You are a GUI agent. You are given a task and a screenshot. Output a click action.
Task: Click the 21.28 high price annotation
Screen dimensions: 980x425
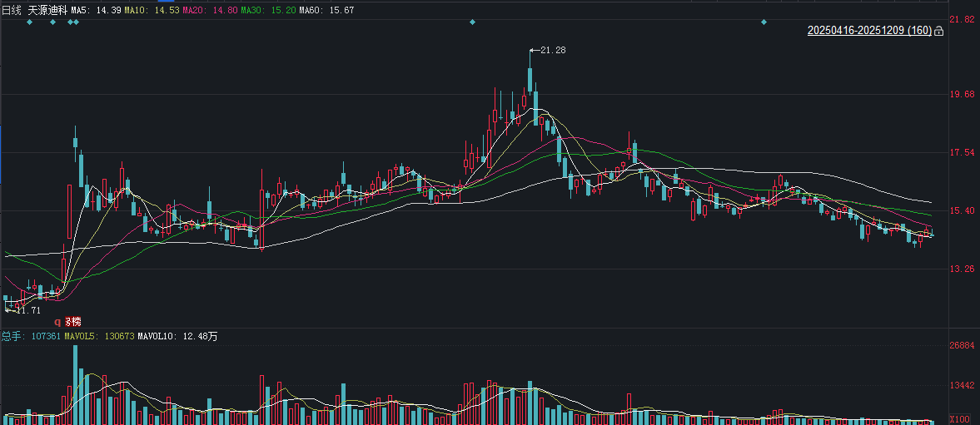(x=552, y=51)
